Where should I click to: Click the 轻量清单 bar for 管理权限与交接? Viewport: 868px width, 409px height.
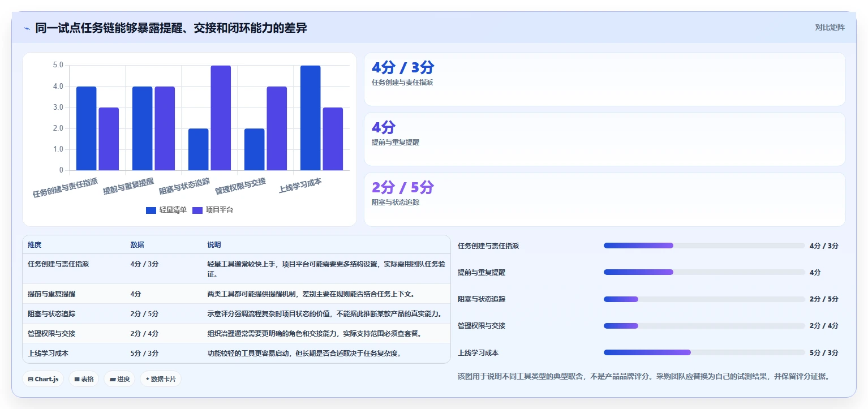(254, 149)
